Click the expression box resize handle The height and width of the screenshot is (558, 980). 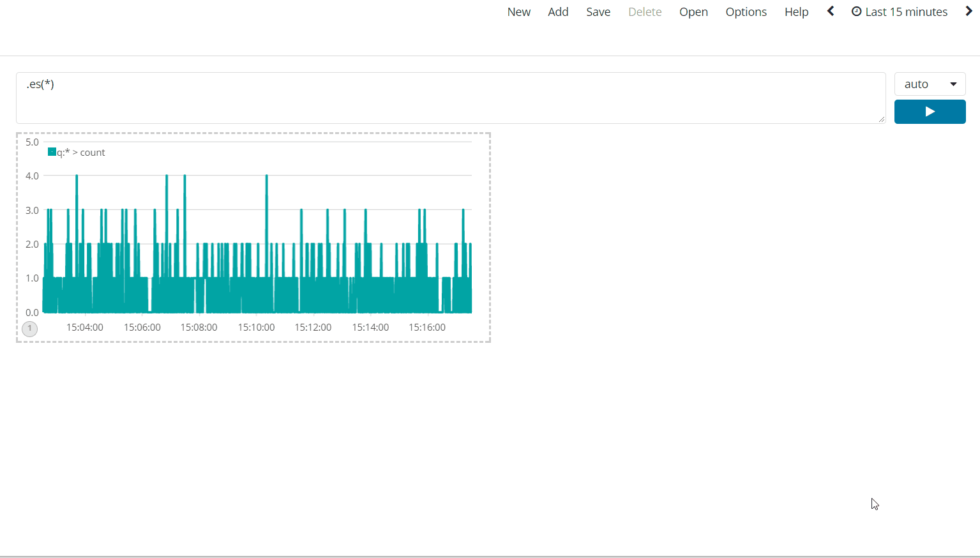[x=881, y=119]
